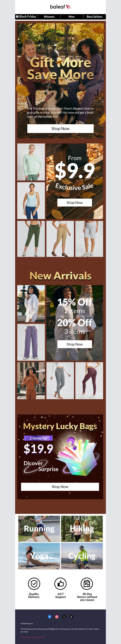Image resolution: width=121 pixels, height=644 pixels.
Task: Open the Facebook social icon
Action: [x=50, y=617]
